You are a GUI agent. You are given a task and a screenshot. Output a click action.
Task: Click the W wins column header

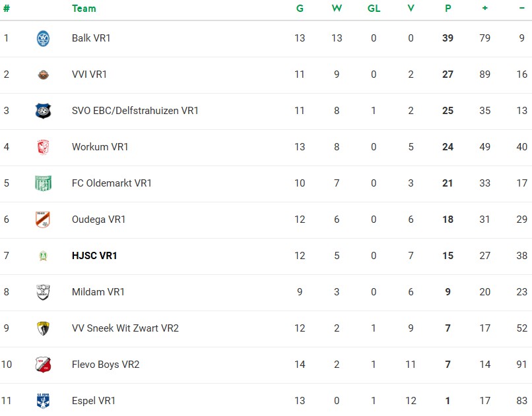coord(337,9)
